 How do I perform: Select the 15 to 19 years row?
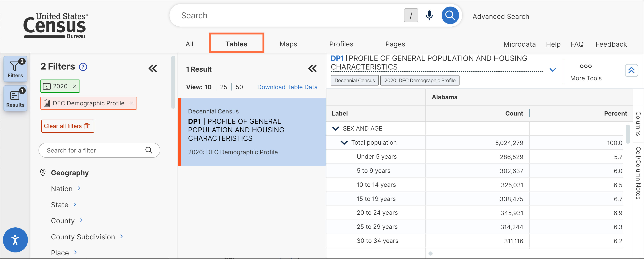[x=474, y=199]
